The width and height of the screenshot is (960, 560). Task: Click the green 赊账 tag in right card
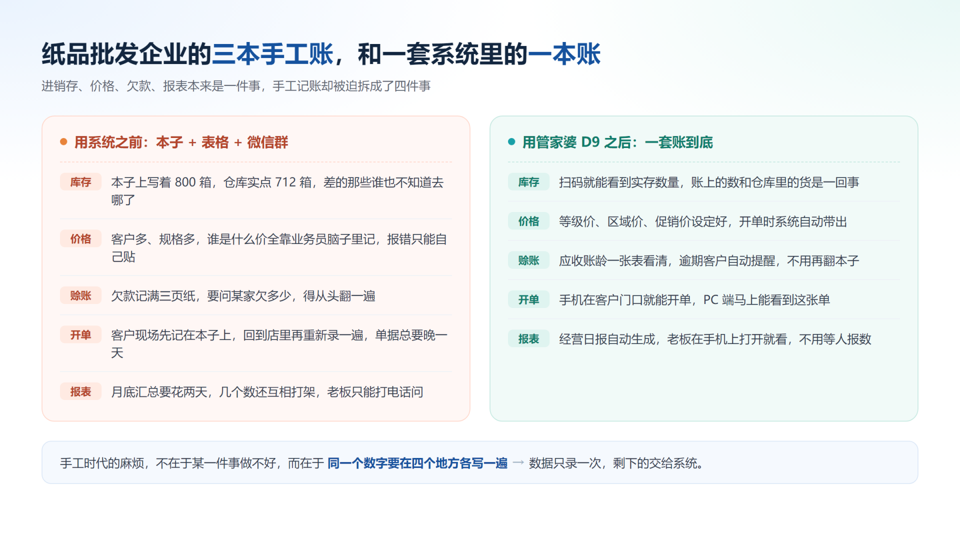tap(528, 260)
